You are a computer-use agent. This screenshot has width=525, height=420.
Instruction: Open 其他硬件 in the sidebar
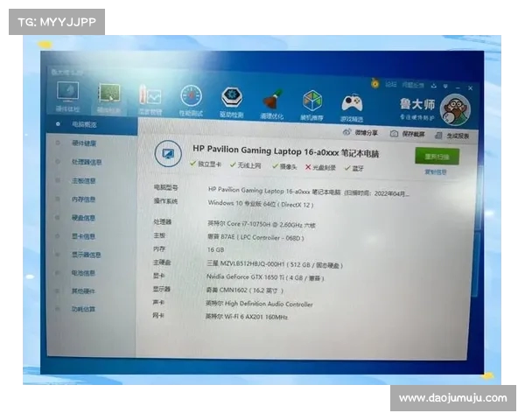(x=83, y=291)
